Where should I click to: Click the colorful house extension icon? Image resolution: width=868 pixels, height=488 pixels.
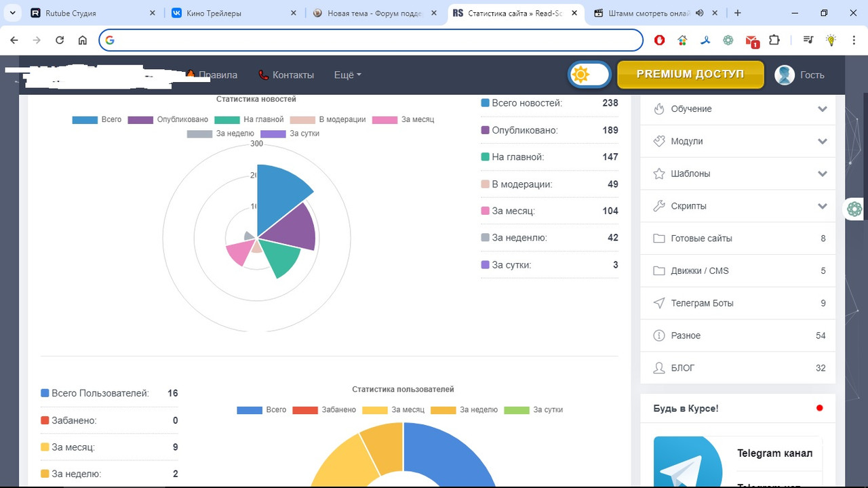click(683, 40)
